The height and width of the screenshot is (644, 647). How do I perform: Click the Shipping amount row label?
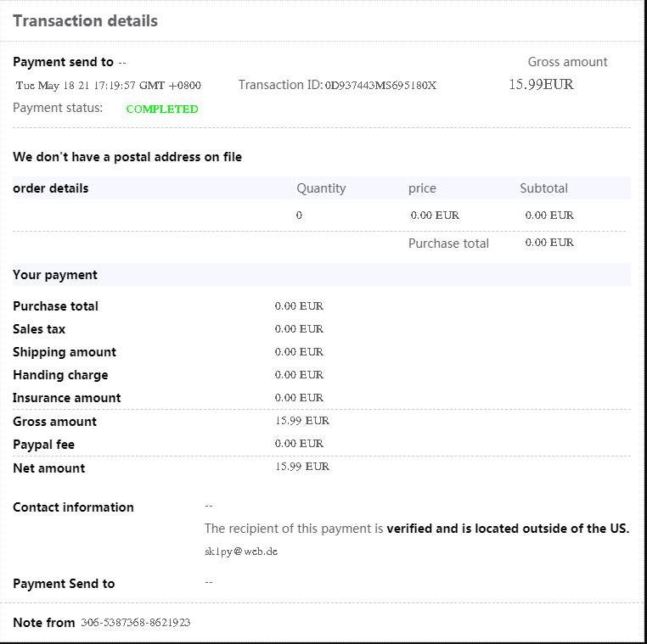click(x=65, y=352)
